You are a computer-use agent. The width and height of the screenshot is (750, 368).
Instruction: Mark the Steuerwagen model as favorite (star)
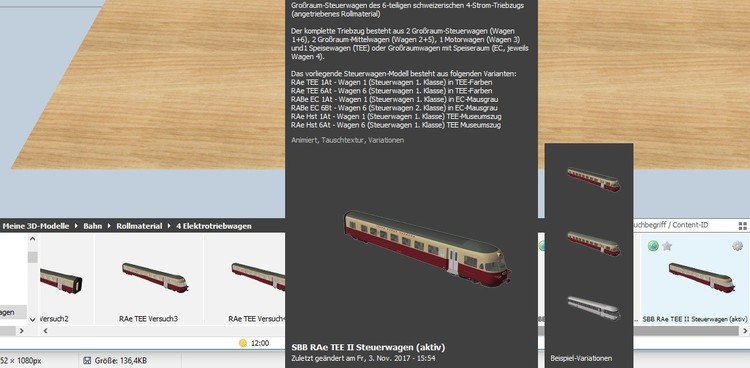pos(667,246)
